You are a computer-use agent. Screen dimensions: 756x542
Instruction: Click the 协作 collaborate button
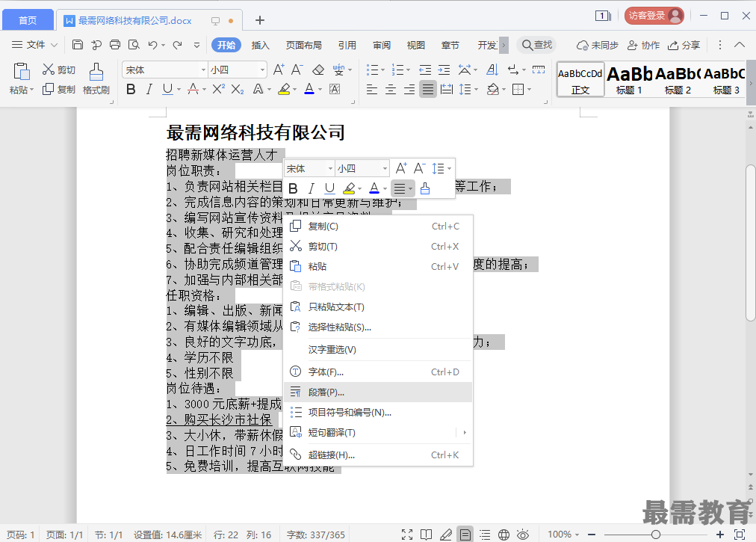(644, 45)
